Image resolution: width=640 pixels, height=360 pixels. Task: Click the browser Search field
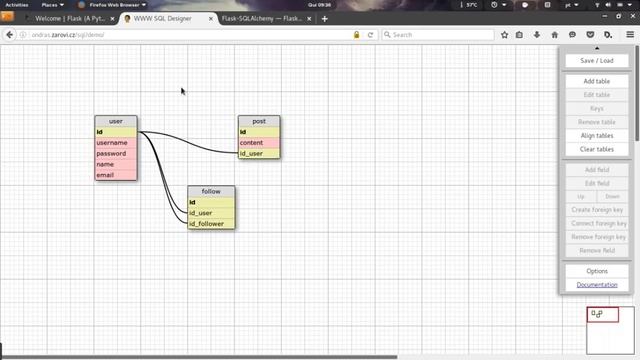[x=438, y=35]
